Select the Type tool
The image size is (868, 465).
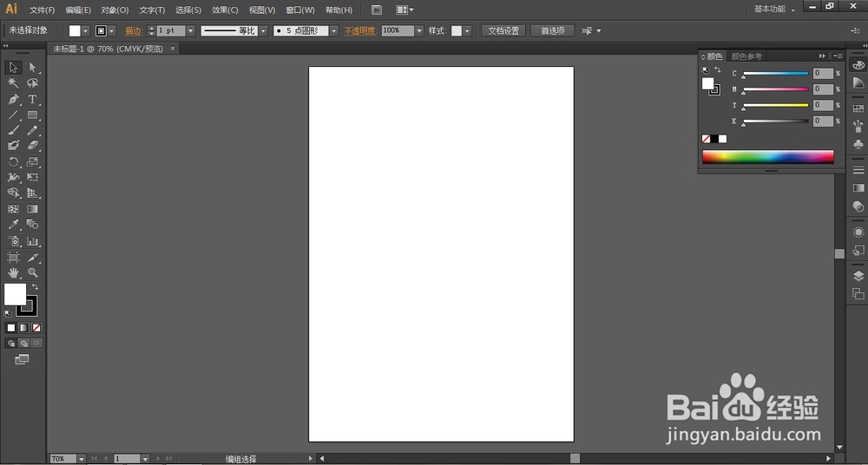click(x=33, y=100)
